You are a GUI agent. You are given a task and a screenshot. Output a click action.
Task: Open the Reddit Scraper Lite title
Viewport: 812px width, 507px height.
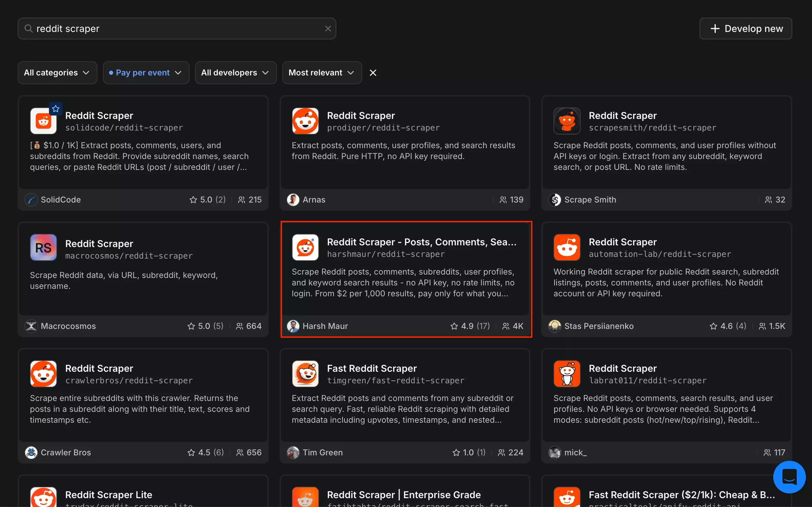(x=108, y=495)
